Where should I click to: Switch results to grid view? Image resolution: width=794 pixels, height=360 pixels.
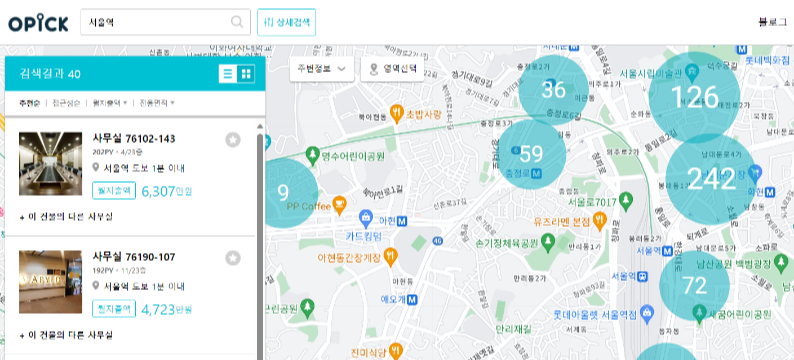[x=246, y=74]
